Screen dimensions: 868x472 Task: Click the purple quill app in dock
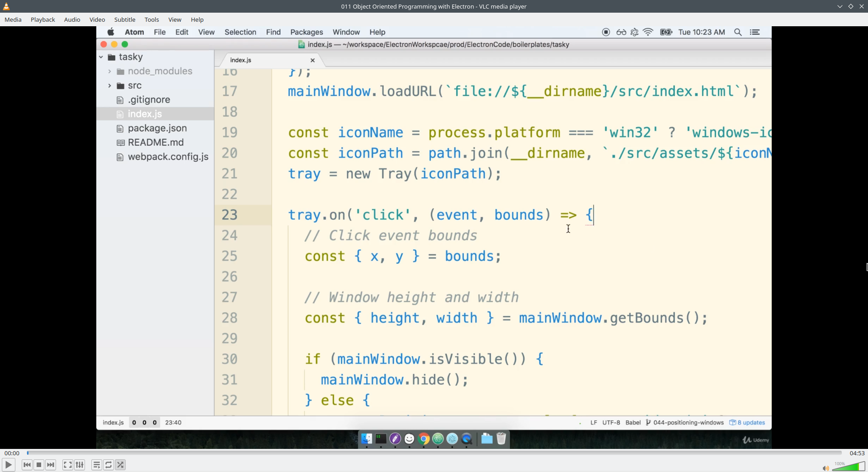point(395,439)
